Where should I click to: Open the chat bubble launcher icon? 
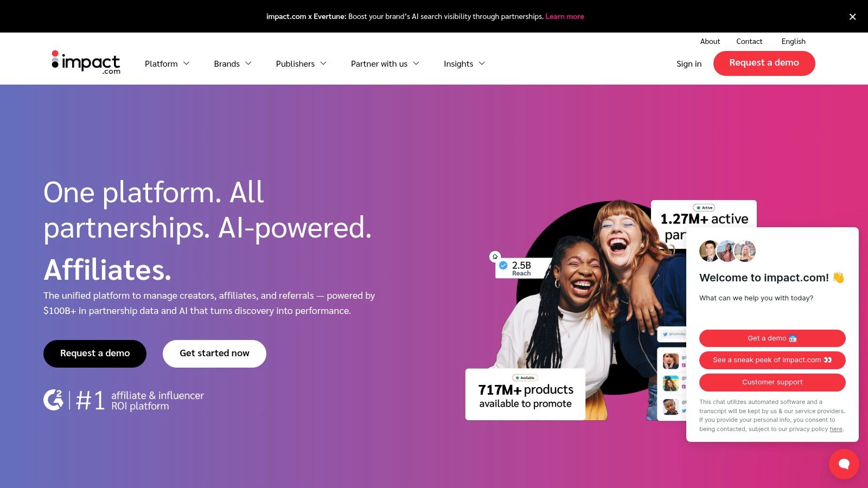coord(844,464)
